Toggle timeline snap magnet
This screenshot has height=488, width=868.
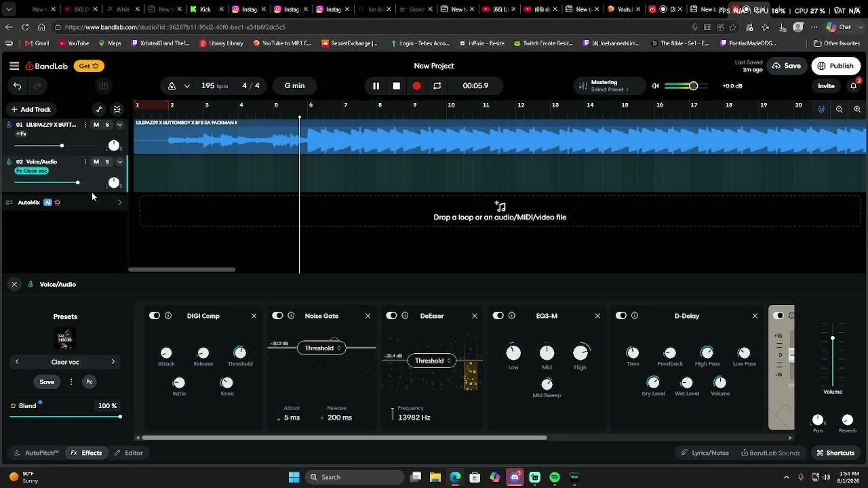point(821,109)
